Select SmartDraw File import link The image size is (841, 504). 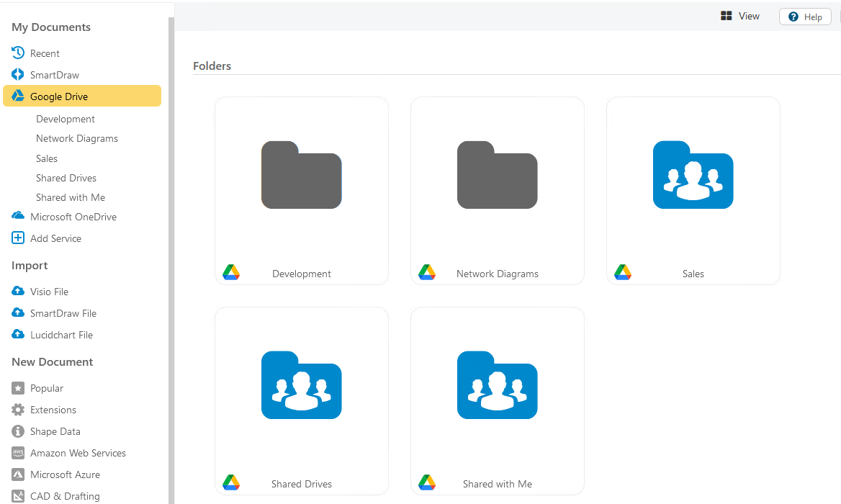63,313
